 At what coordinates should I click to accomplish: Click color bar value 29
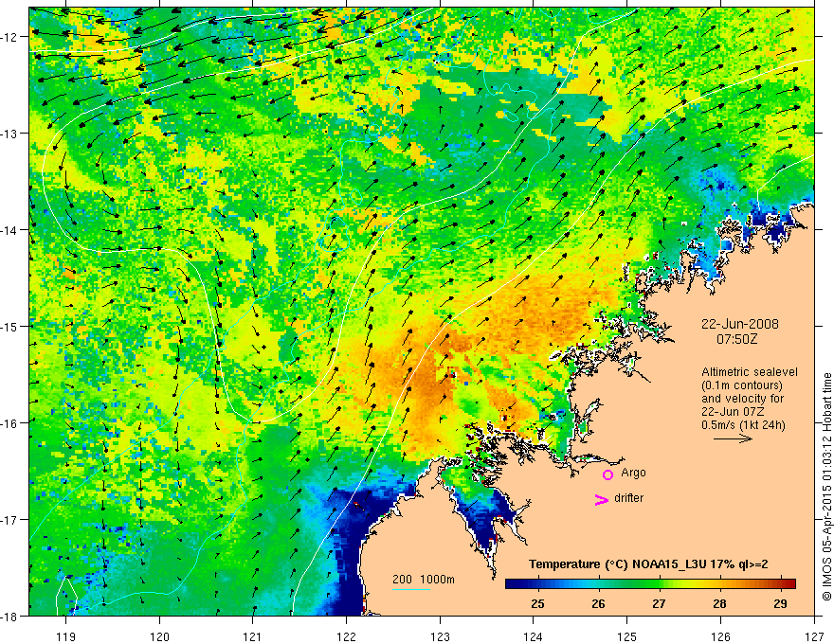[780, 604]
